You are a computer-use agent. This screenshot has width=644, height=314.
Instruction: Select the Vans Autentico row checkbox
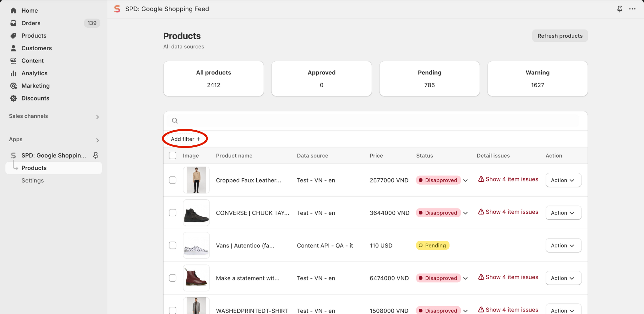(173, 245)
